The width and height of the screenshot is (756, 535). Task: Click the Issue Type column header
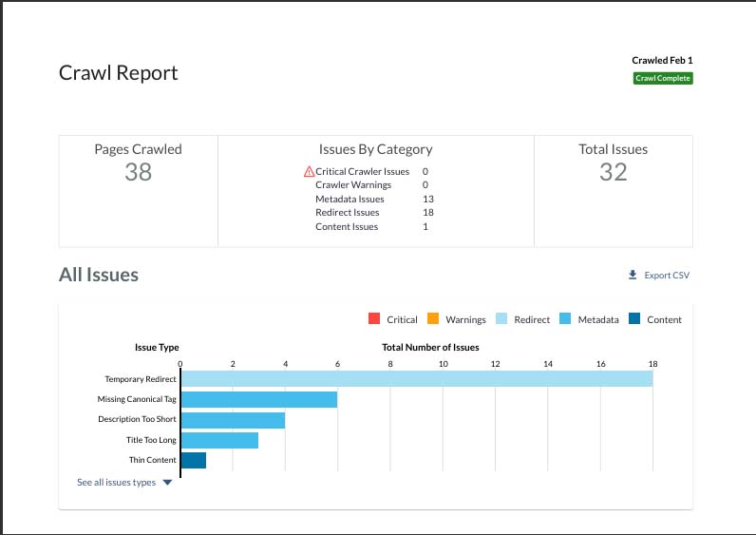point(157,348)
